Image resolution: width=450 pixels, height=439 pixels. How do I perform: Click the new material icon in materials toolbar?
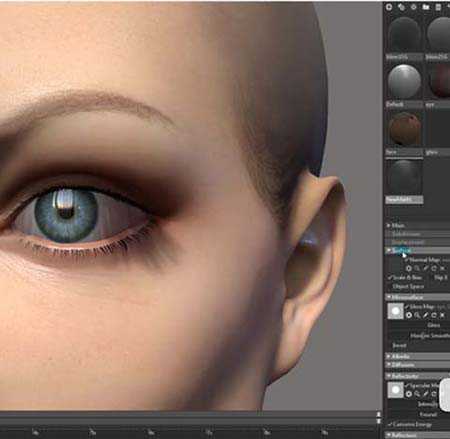pos(389,7)
